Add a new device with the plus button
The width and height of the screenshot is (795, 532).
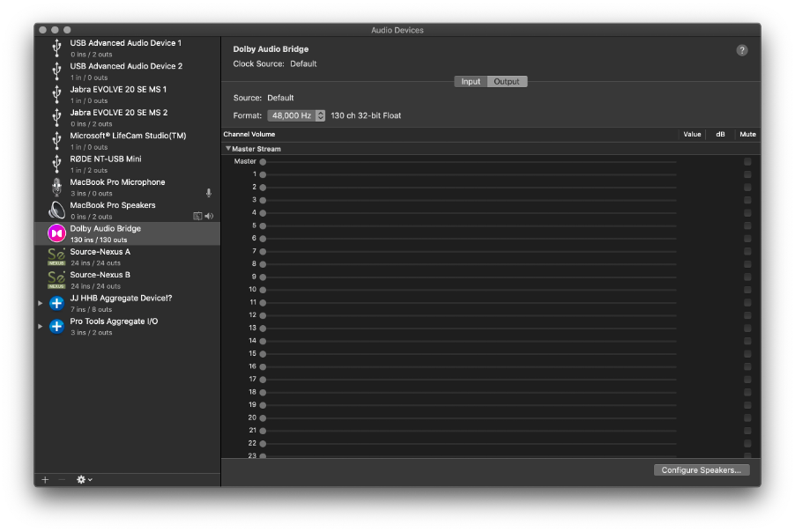(45, 480)
